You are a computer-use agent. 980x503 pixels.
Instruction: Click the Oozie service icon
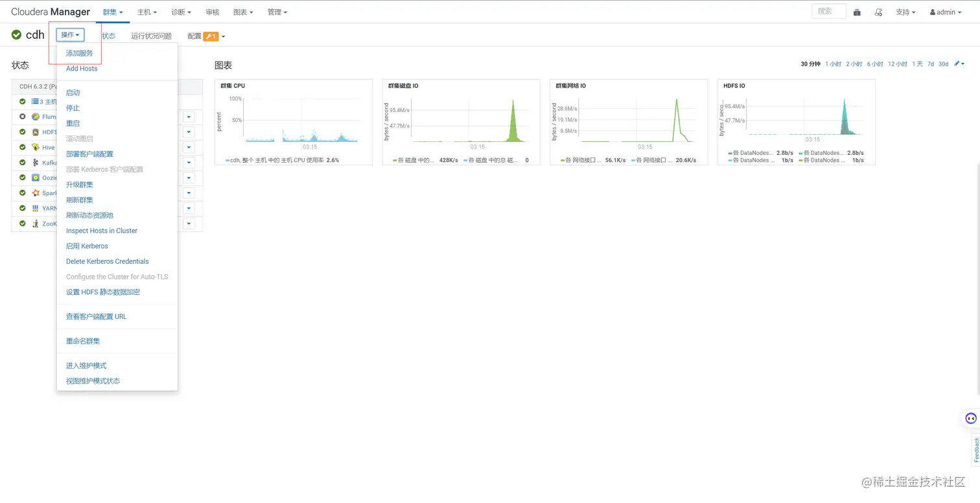[36, 178]
